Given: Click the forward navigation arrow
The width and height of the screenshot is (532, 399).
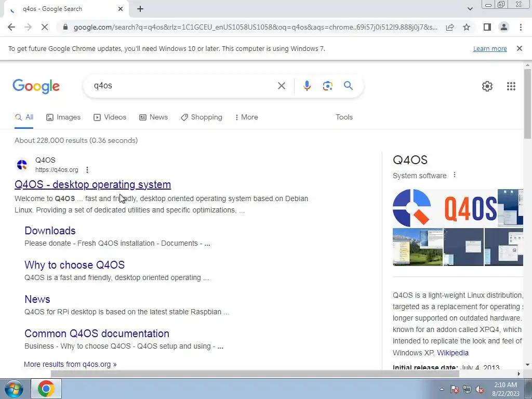Looking at the screenshot, I should [x=28, y=27].
